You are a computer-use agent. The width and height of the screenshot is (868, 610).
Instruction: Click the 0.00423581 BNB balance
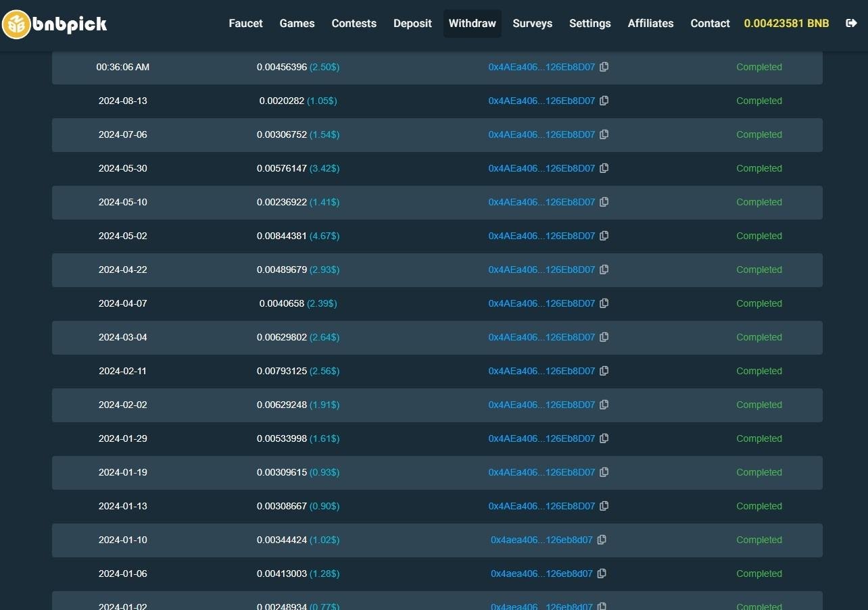[787, 23]
